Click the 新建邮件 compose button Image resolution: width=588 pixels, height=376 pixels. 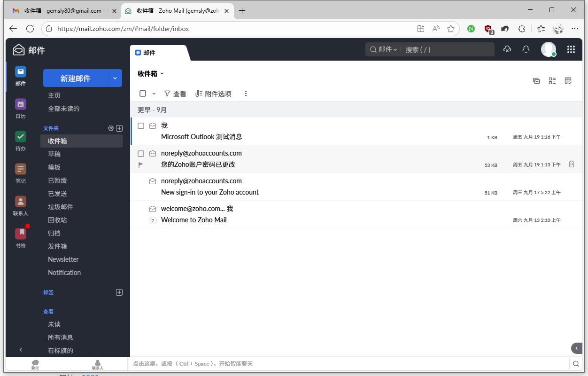coord(76,78)
